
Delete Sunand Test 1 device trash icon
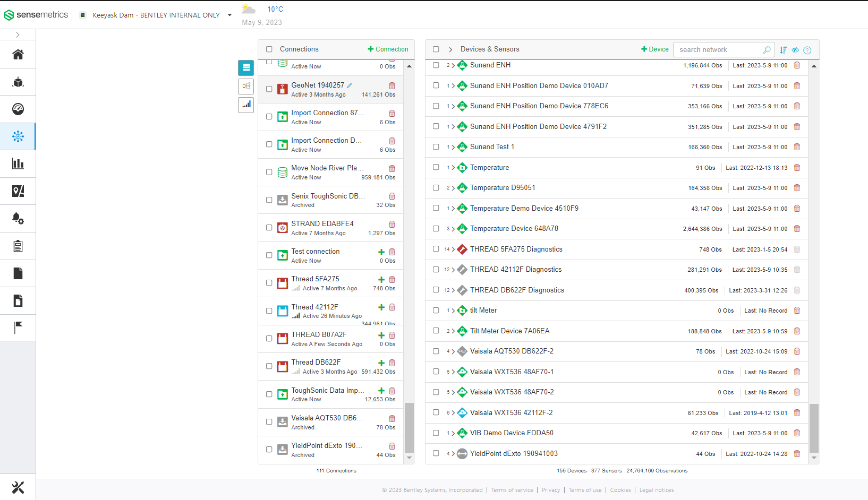pyautogui.click(x=797, y=147)
